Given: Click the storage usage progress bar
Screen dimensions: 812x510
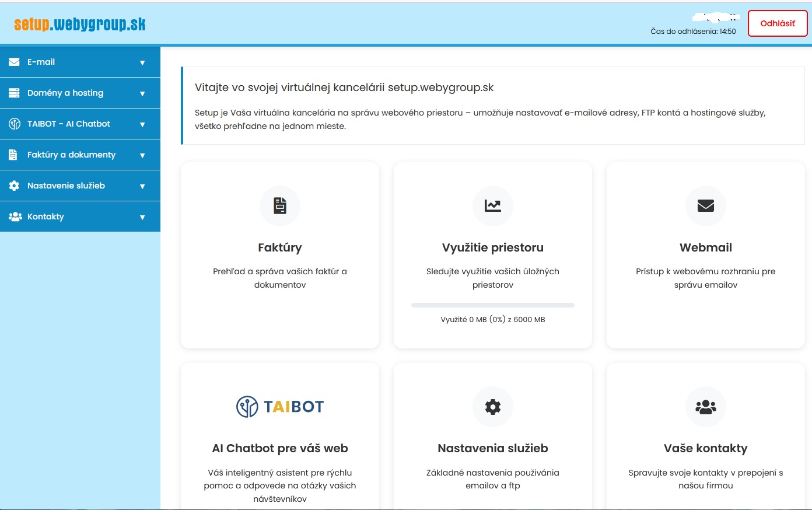Looking at the screenshot, I should click(493, 305).
